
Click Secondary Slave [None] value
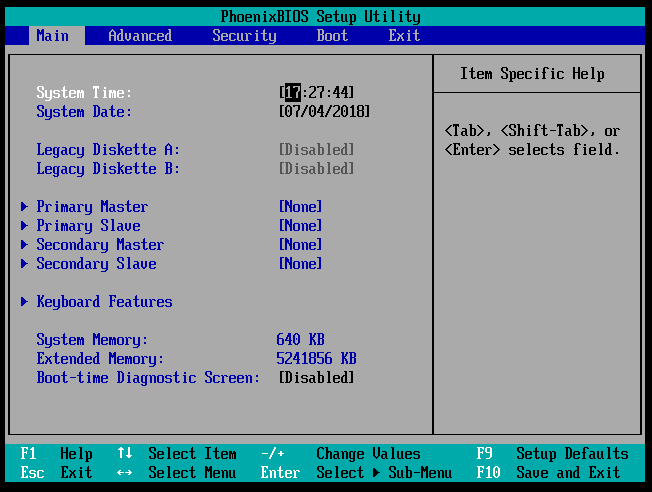(x=301, y=264)
